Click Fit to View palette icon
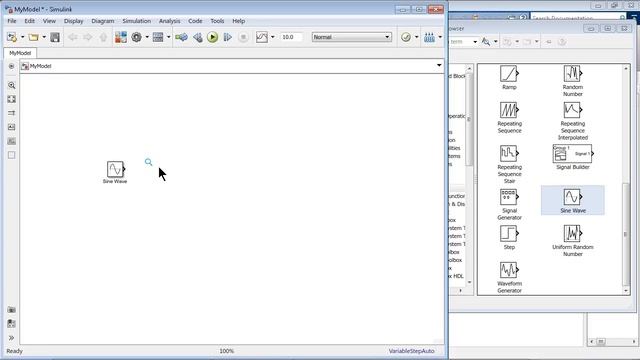 click(11, 99)
